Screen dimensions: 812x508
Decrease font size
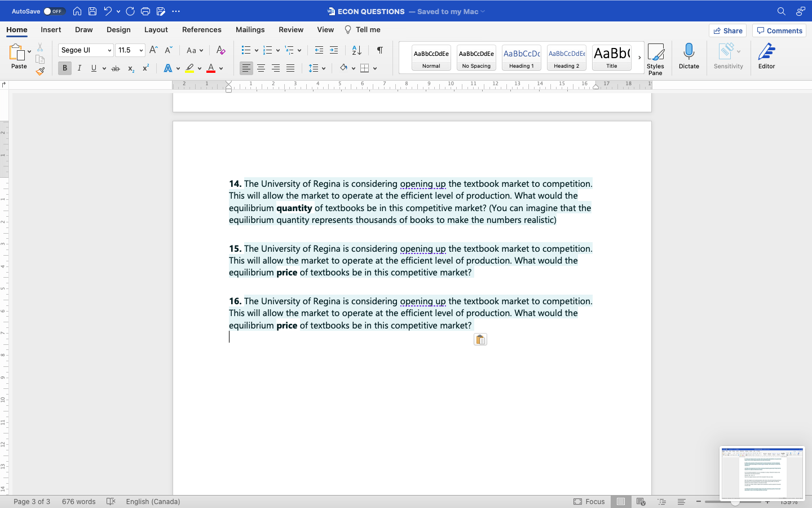(x=168, y=50)
